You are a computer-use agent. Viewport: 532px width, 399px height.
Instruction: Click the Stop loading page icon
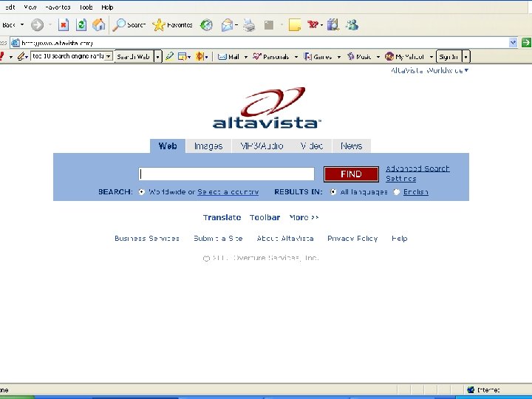point(64,25)
